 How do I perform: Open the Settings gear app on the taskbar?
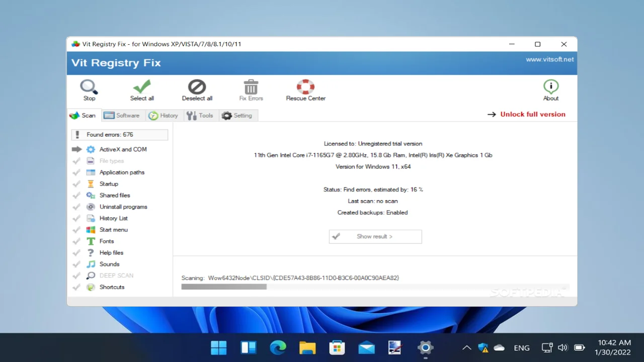pyautogui.click(x=426, y=347)
